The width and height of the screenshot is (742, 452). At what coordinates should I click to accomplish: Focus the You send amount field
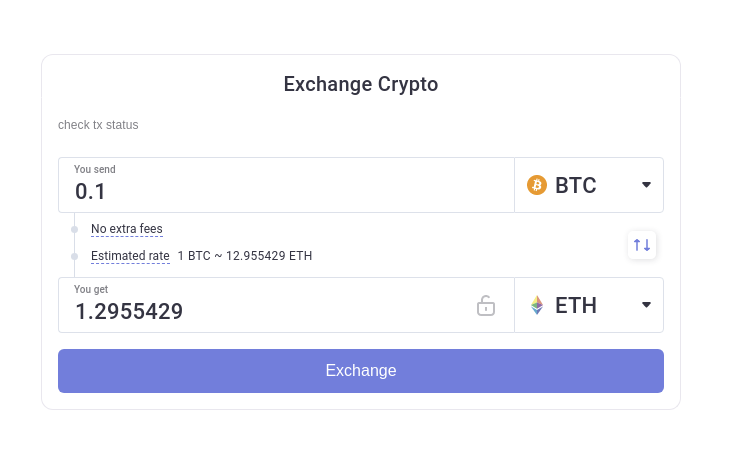[280, 191]
